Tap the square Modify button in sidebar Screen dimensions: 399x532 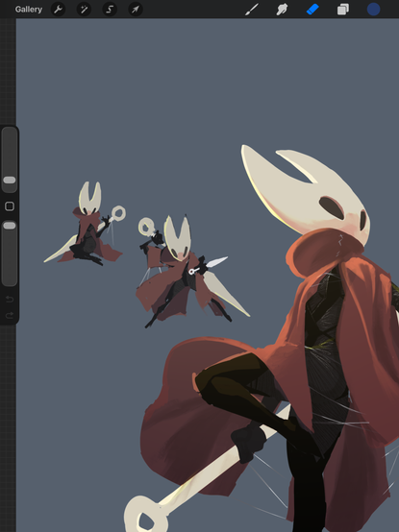pos(10,206)
